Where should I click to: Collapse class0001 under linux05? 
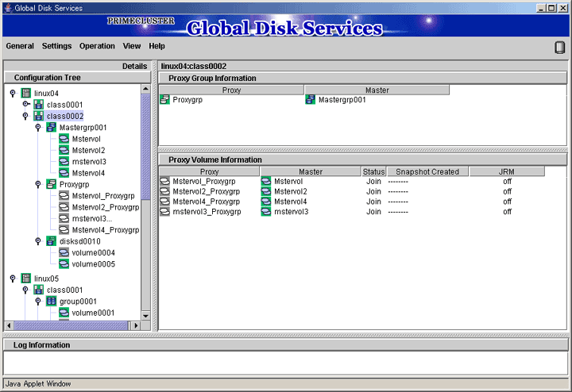(25, 290)
